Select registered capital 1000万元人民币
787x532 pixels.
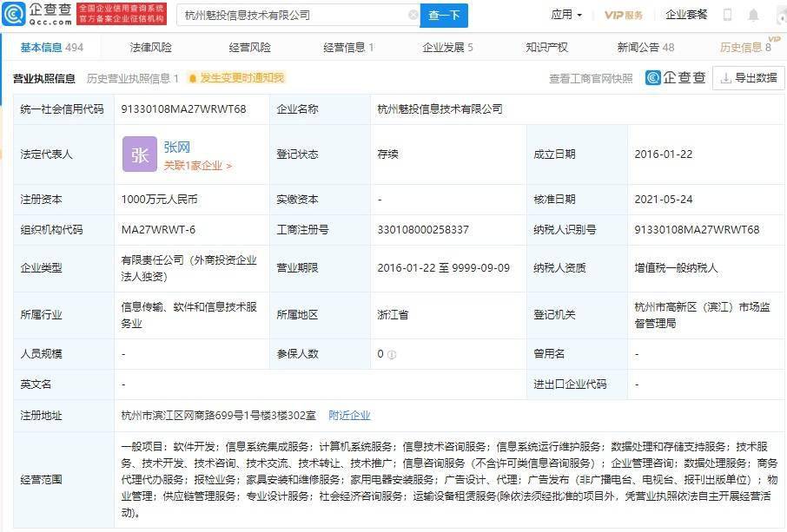[x=159, y=200]
